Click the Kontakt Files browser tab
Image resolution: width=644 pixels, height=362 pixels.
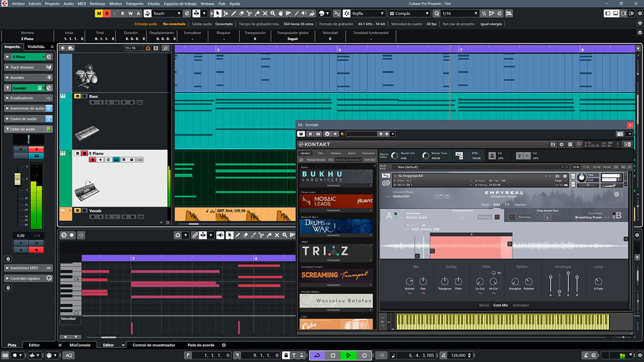(321, 153)
